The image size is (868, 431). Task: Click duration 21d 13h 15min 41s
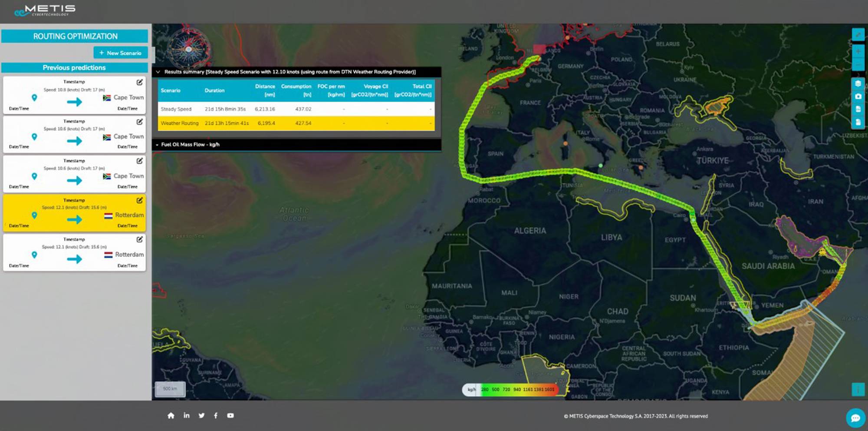tap(227, 123)
